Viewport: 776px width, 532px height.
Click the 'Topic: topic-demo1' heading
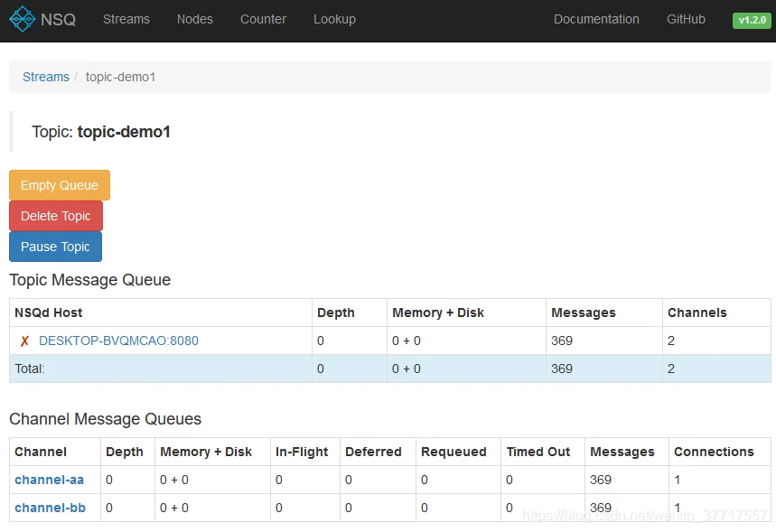tap(101, 132)
